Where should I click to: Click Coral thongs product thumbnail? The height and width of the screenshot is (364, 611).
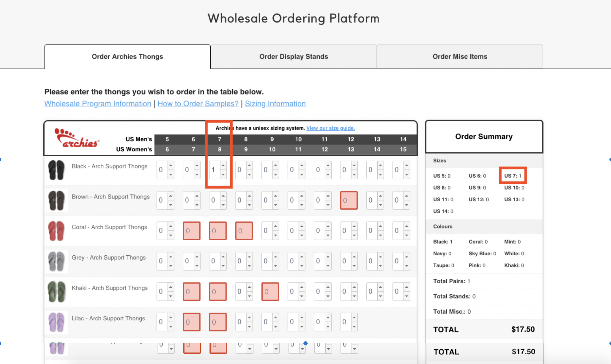pyautogui.click(x=56, y=231)
